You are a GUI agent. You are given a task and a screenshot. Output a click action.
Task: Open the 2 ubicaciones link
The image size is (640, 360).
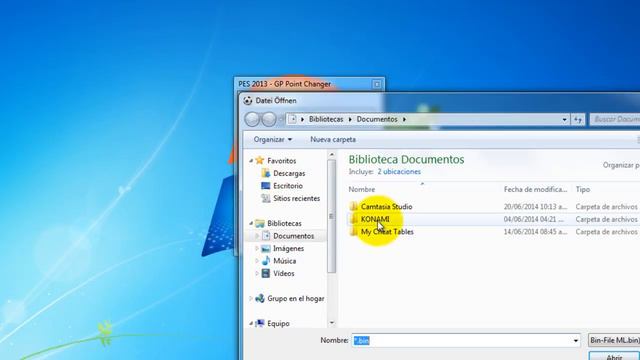pyautogui.click(x=399, y=172)
